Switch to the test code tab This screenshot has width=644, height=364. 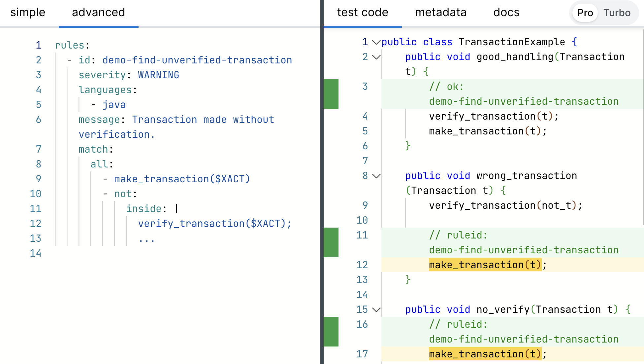362,13
